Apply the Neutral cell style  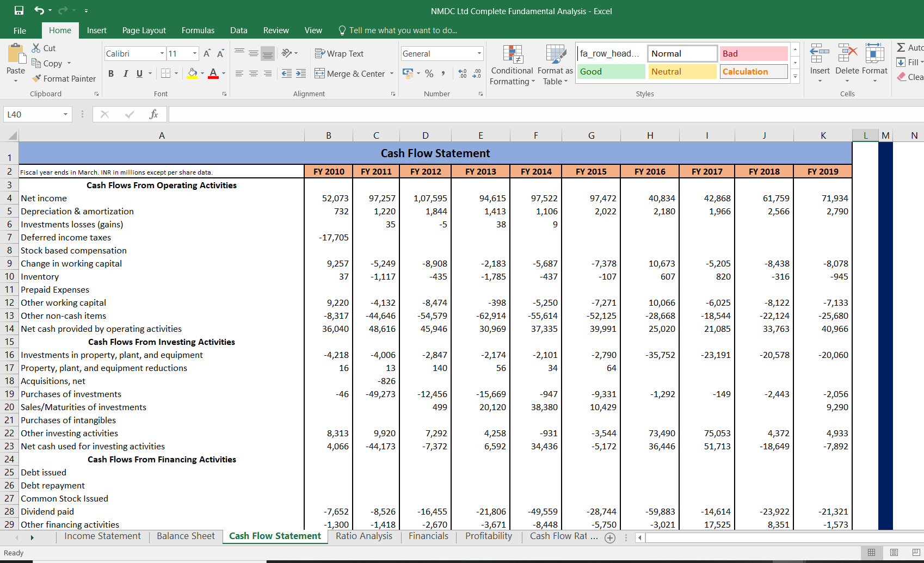click(x=682, y=71)
